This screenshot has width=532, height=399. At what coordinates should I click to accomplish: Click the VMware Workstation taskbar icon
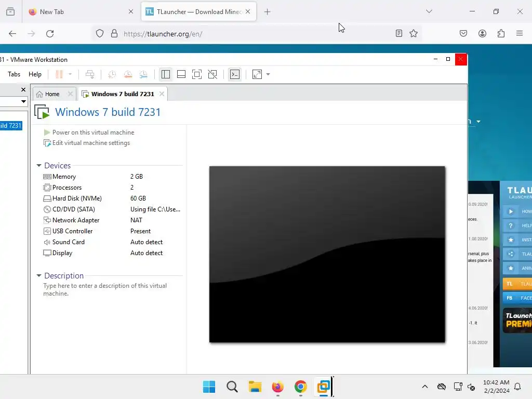pos(323,387)
